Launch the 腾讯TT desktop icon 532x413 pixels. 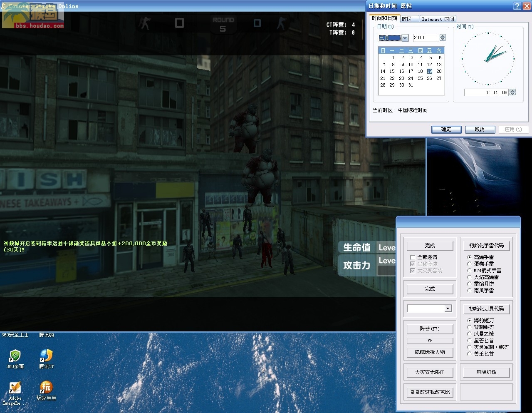tap(46, 358)
